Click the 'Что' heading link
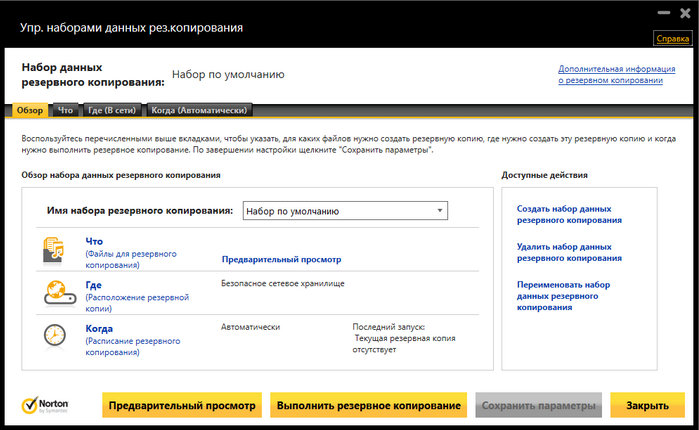 click(x=94, y=241)
